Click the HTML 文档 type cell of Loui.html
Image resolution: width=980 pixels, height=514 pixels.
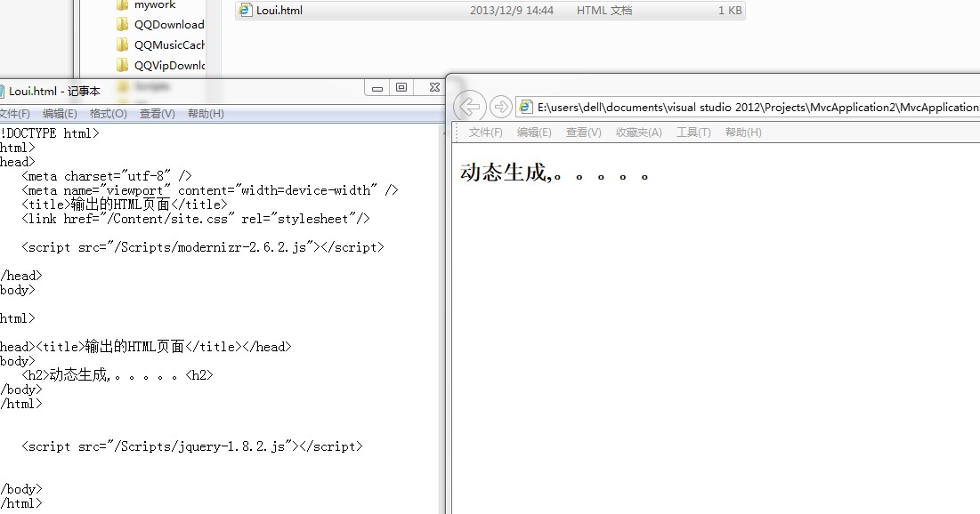tap(604, 10)
